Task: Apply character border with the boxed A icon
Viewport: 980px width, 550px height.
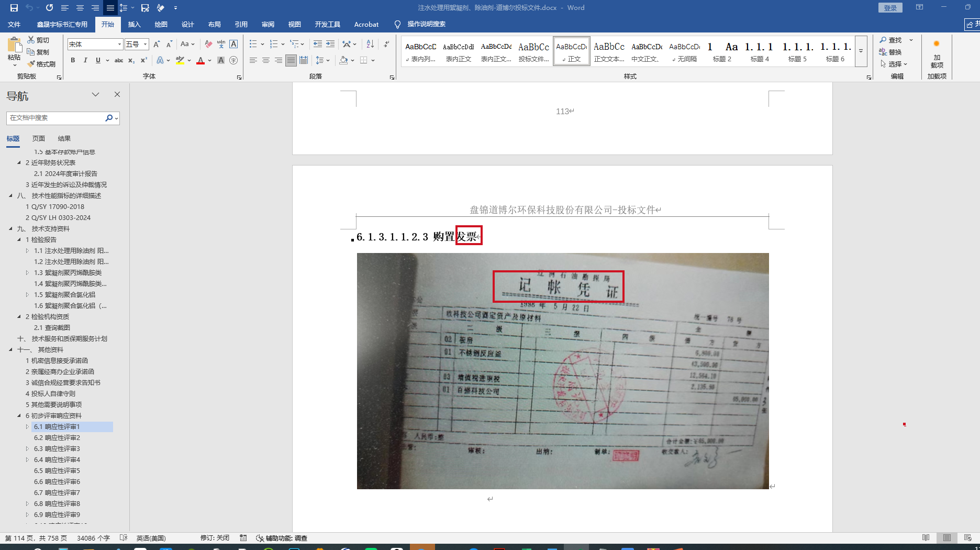Action: click(233, 45)
